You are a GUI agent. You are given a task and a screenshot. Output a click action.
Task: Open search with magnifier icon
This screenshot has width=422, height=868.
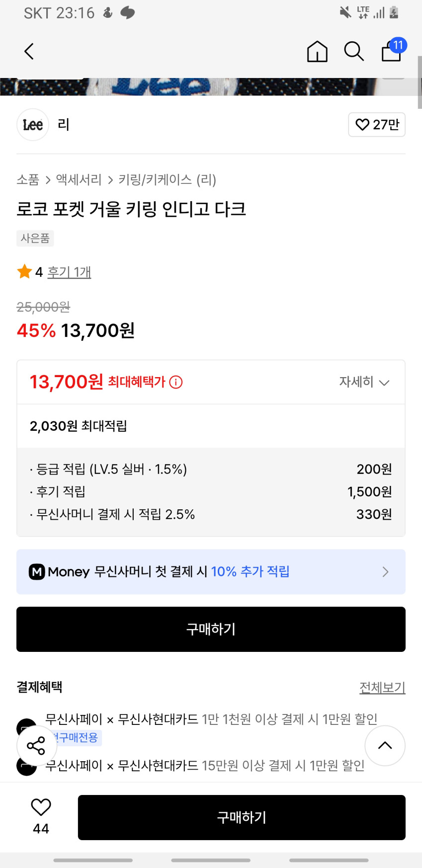tap(354, 51)
